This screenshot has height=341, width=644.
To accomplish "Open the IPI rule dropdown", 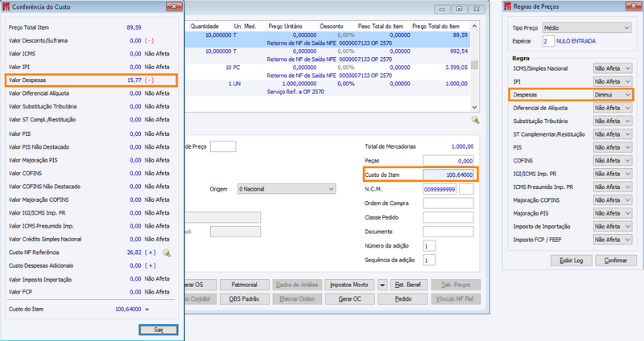I will pyautogui.click(x=613, y=82).
